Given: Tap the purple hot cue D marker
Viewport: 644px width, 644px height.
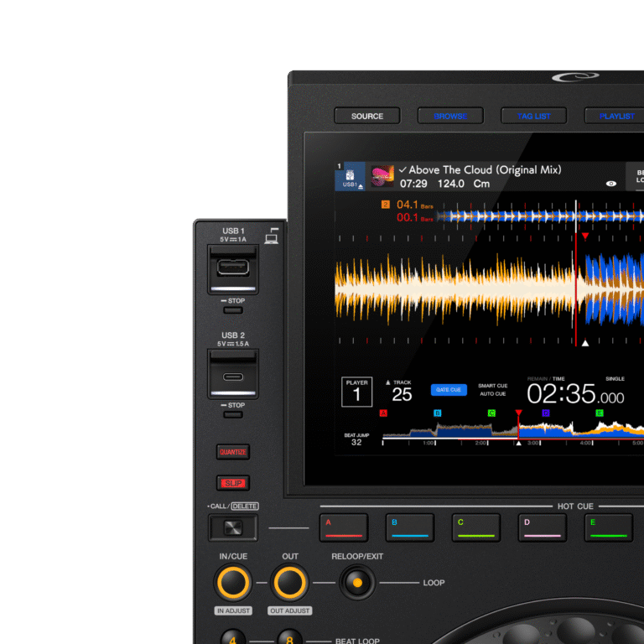Looking at the screenshot, I should (x=546, y=413).
